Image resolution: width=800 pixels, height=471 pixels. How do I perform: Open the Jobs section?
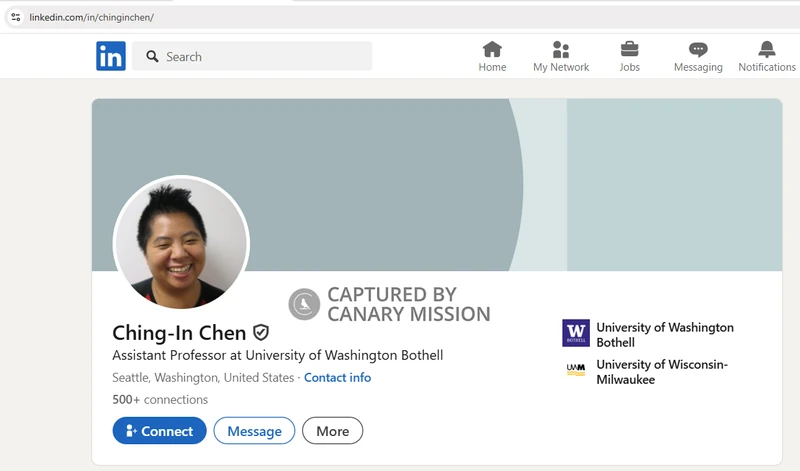pyautogui.click(x=629, y=57)
